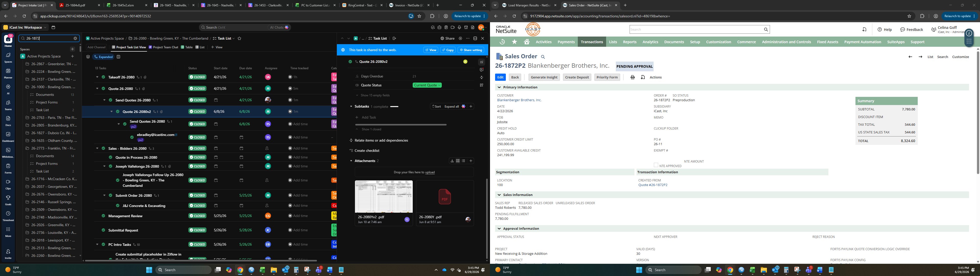The width and height of the screenshot is (980, 276).
Task: Click the Subtasks progress bar
Action: click(395, 107)
